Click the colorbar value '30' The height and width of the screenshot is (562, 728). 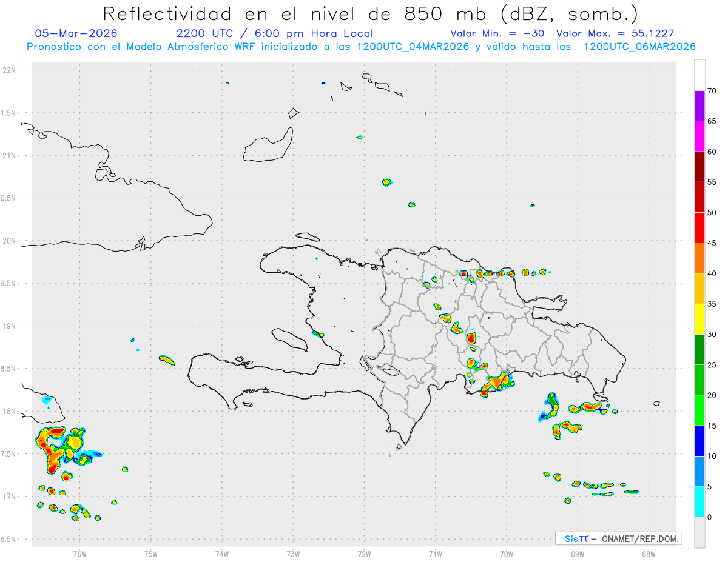pyautogui.click(x=712, y=335)
